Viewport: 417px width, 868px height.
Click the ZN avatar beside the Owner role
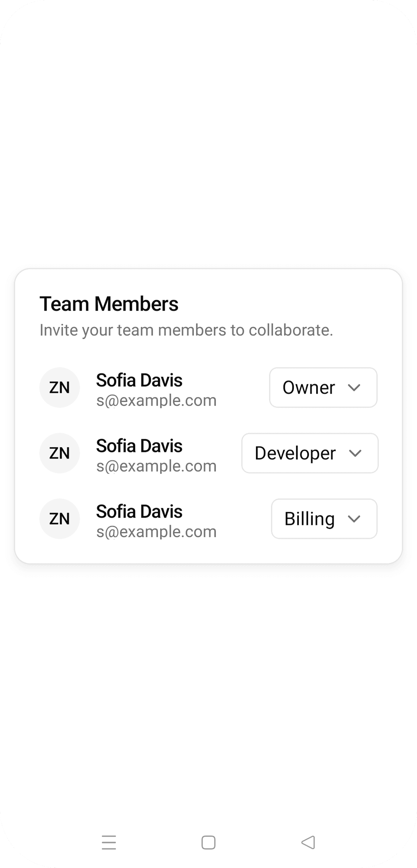coord(59,387)
